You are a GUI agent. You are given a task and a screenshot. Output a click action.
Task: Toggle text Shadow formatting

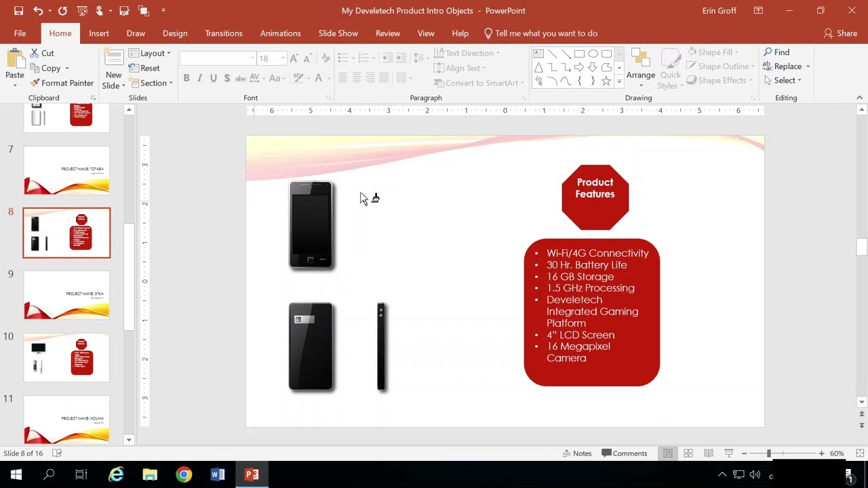pos(227,79)
